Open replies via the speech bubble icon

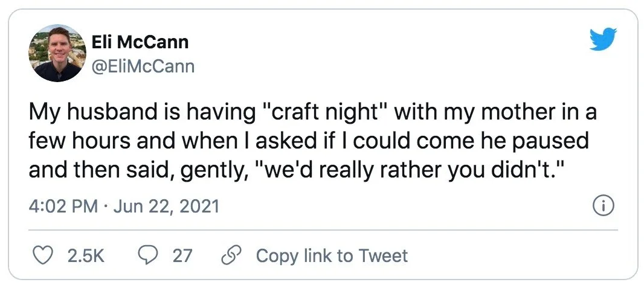pos(148,255)
